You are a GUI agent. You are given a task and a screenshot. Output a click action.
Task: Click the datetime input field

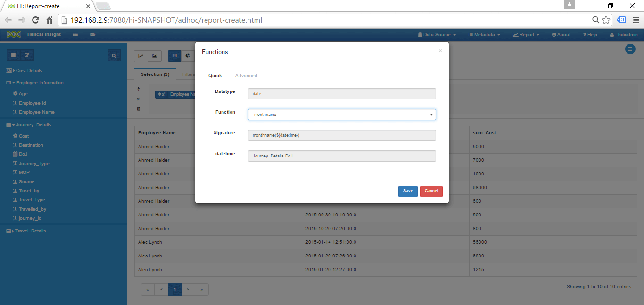[x=342, y=156]
